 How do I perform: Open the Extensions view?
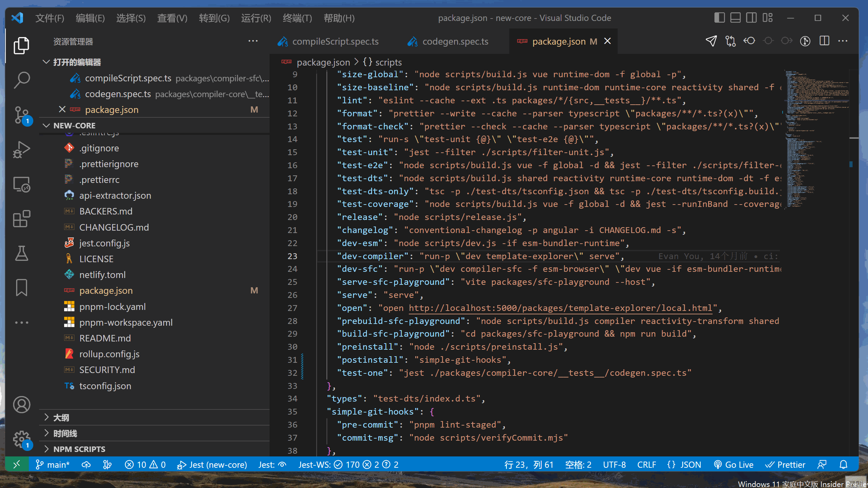(x=21, y=219)
